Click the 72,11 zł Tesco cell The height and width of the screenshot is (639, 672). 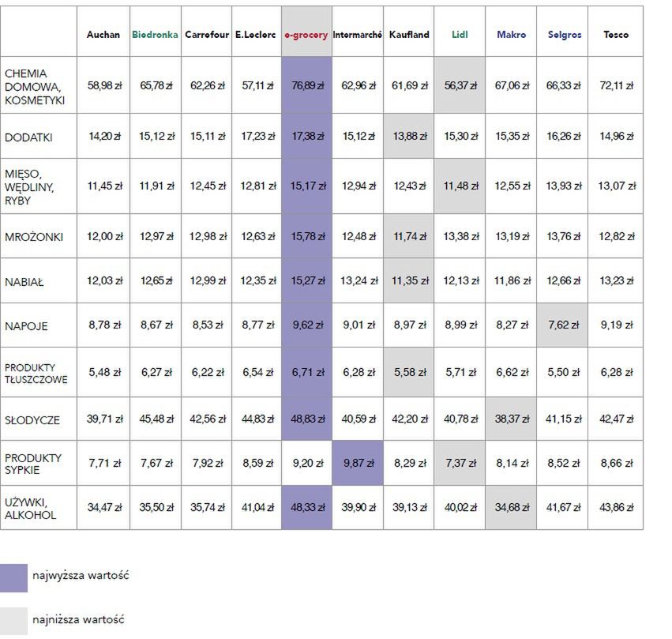[615, 85]
